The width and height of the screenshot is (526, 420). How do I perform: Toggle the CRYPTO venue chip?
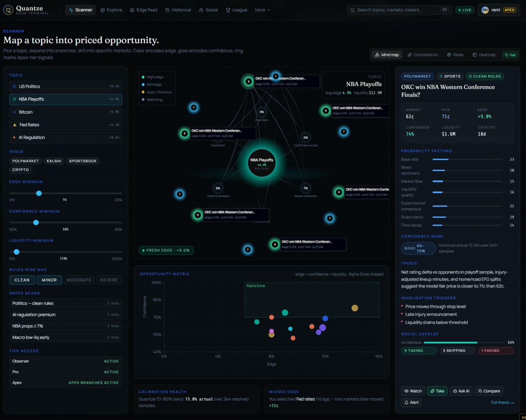pyautogui.click(x=20, y=170)
